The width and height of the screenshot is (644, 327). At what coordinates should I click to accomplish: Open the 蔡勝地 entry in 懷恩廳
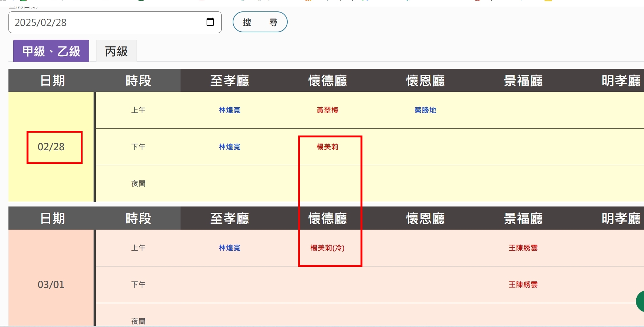click(x=425, y=110)
